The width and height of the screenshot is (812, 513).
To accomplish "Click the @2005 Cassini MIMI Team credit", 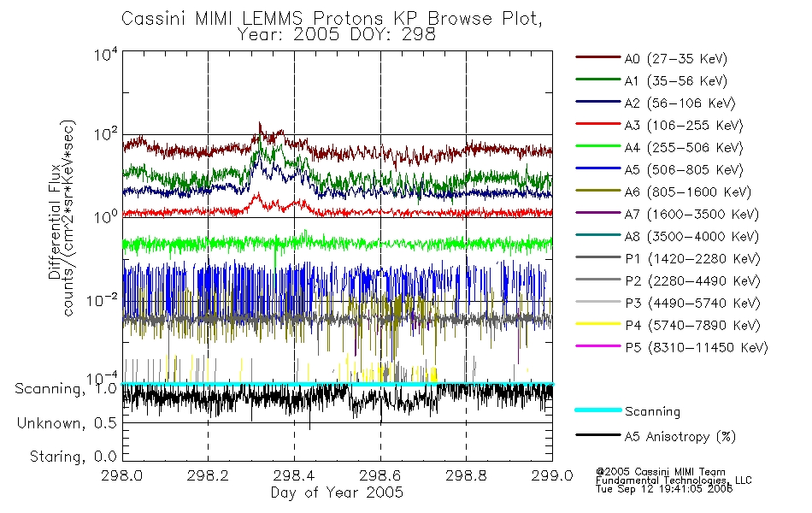I will click(x=661, y=472).
